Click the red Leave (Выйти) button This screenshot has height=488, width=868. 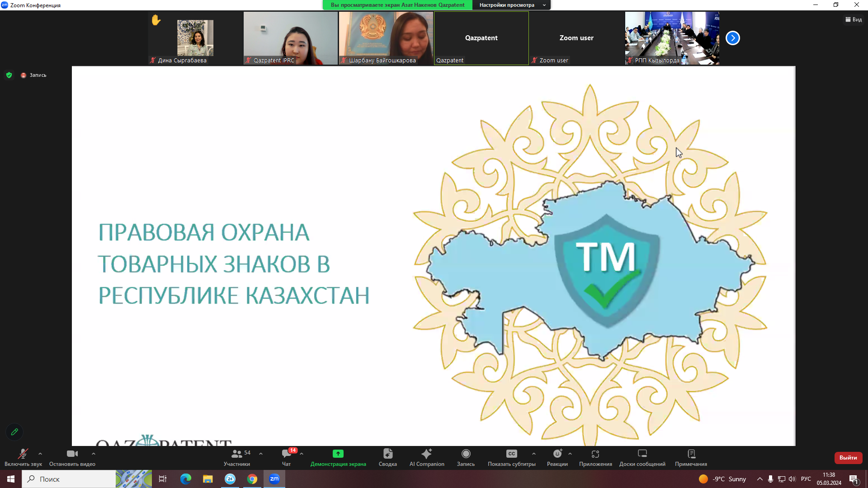[x=848, y=458]
